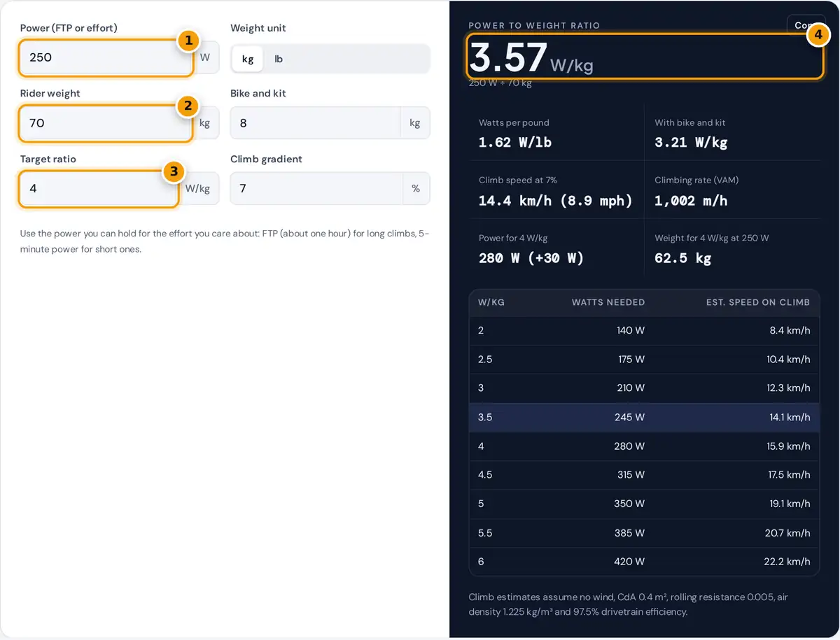Click the POWER TO WEIGHT RATIO heading
This screenshot has height=640, width=840.
point(534,25)
